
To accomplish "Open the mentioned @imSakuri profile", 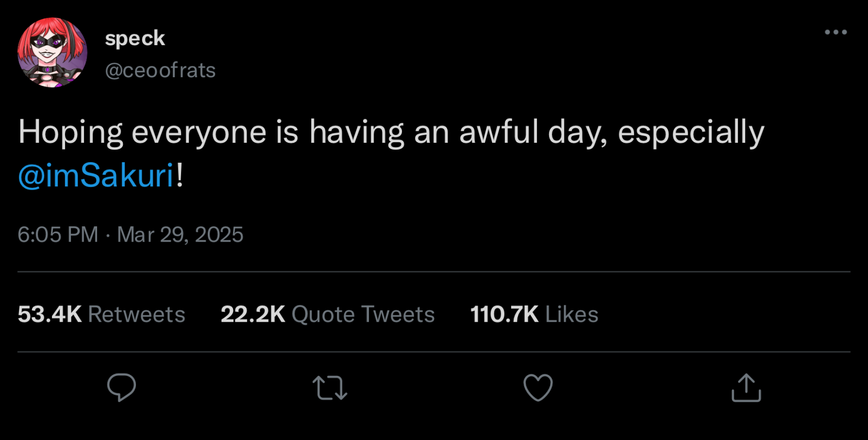I will (x=96, y=175).
